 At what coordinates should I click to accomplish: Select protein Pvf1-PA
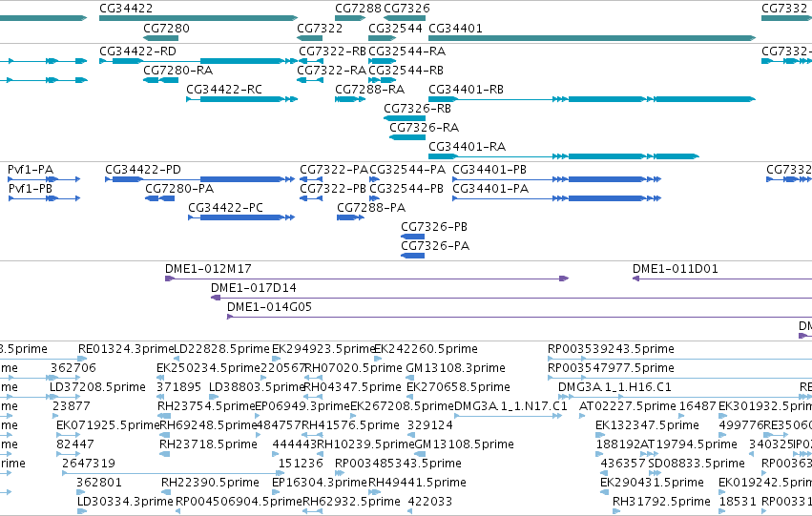tap(31, 170)
